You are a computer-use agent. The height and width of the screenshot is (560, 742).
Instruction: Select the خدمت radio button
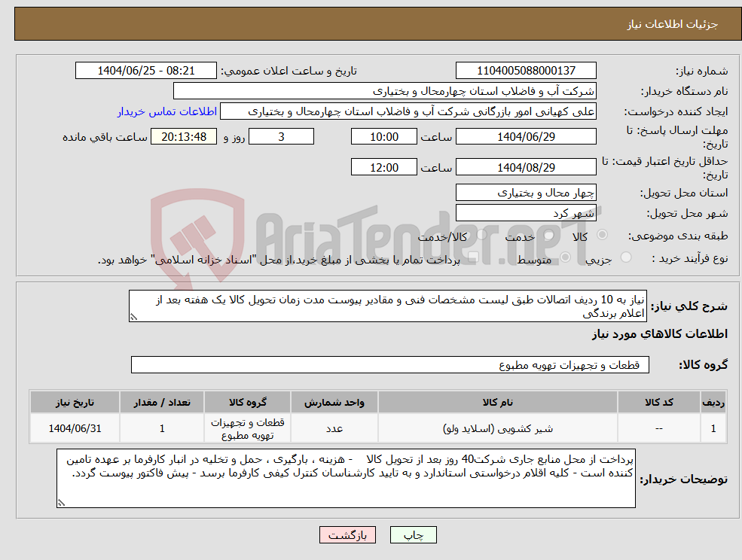(x=549, y=235)
